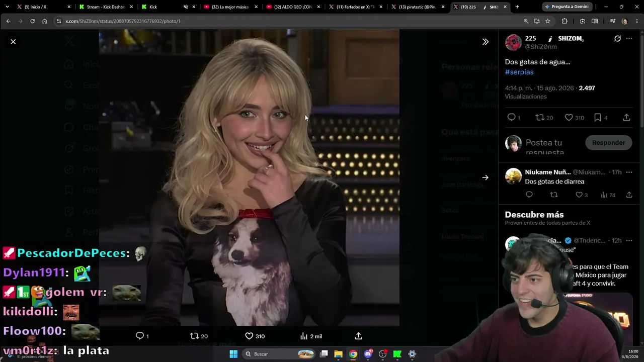Open the Kick app in the taskbar

coord(397,354)
